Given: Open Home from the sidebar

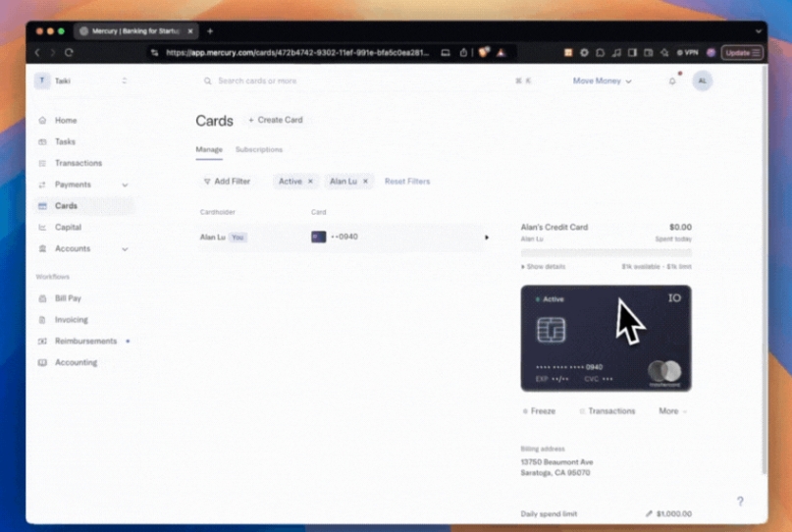Looking at the screenshot, I should pyautogui.click(x=65, y=121).
